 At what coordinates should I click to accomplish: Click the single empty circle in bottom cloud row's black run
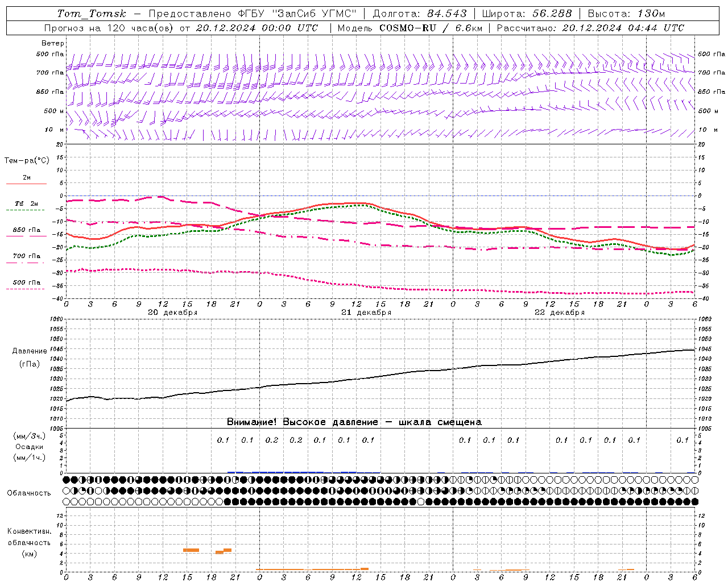click(421, 502)
